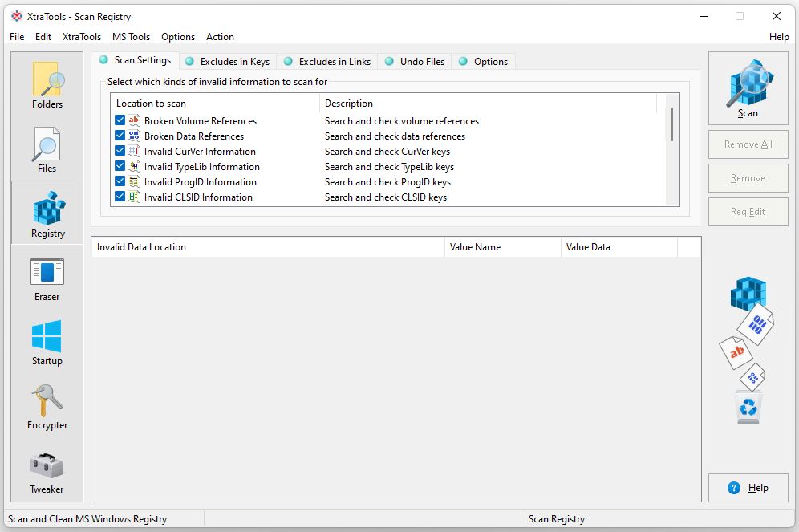Click the Invalid ProgID Information row icon
Image resolution: width=799 pixels, height=532 pixels.
coord(133,181)
